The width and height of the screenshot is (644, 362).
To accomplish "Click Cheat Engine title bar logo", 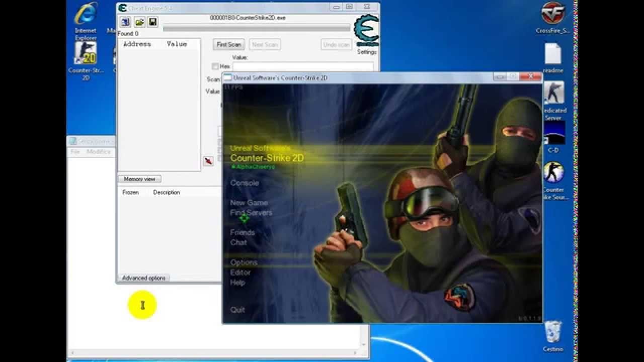I will [x=122, y=8].
